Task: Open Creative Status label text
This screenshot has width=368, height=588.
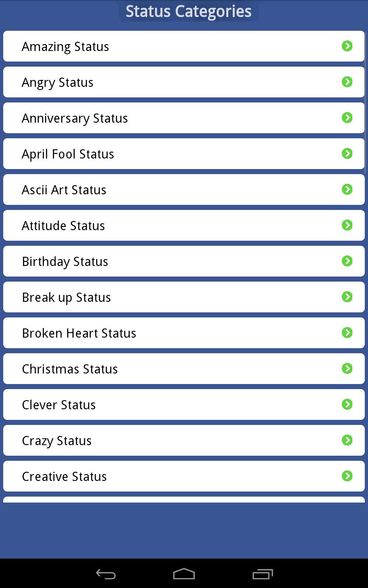Action: [x=64, y=476]
